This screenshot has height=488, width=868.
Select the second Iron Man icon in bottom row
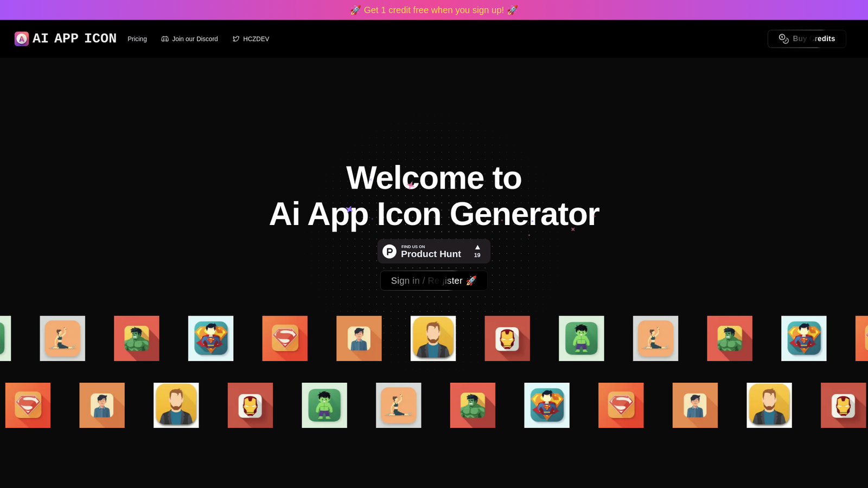[x=844, y=405]
